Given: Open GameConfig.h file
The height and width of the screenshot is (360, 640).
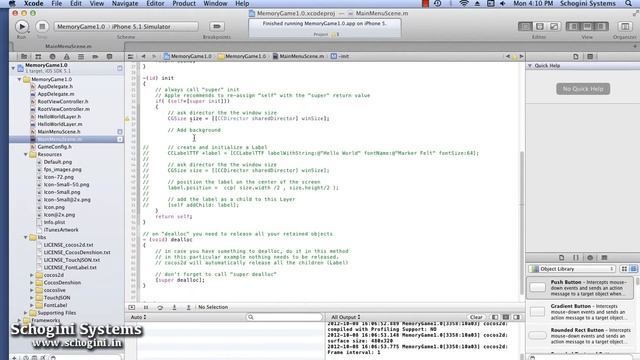Looking at the screenshot, I should [54, 147].
